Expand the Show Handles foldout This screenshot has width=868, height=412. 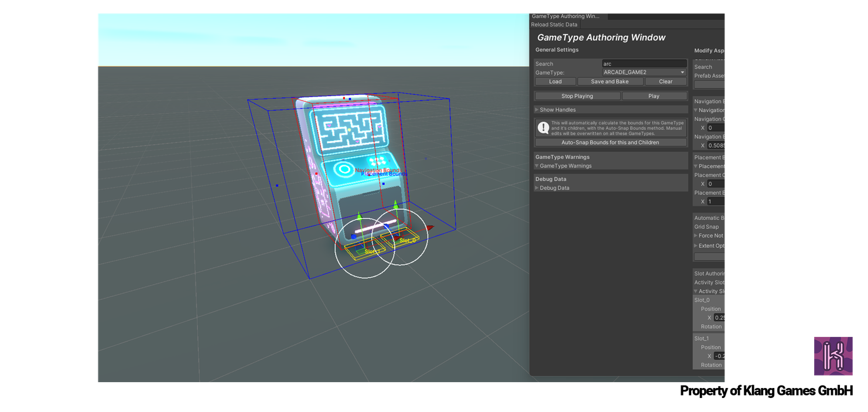pos(537,110)
